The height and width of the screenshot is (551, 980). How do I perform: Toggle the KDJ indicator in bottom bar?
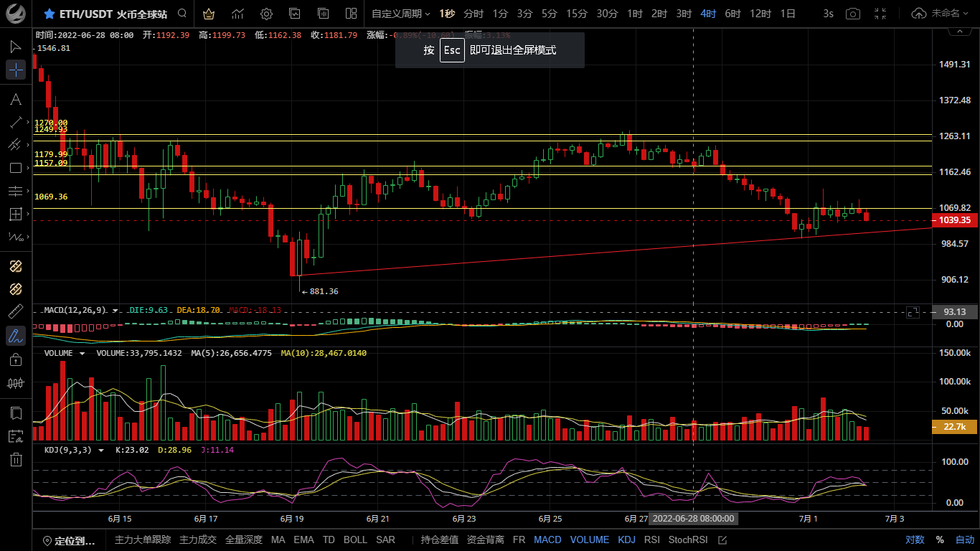626,540
